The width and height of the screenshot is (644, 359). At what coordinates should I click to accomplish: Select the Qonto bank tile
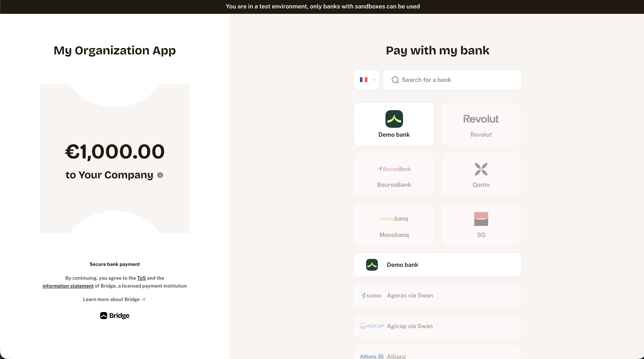(481, 174)
